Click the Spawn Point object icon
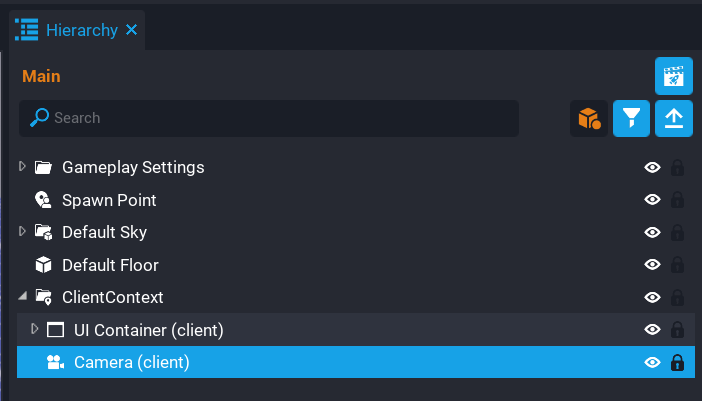 click(x=43, y=200)
